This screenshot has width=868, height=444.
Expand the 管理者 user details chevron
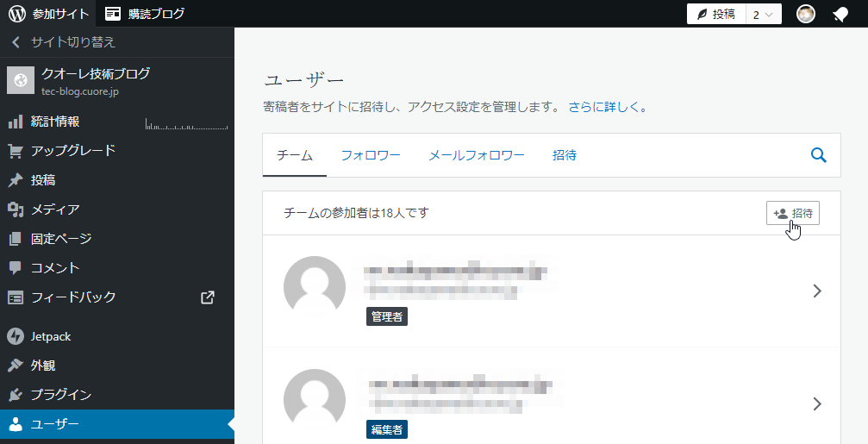point(817,291)
